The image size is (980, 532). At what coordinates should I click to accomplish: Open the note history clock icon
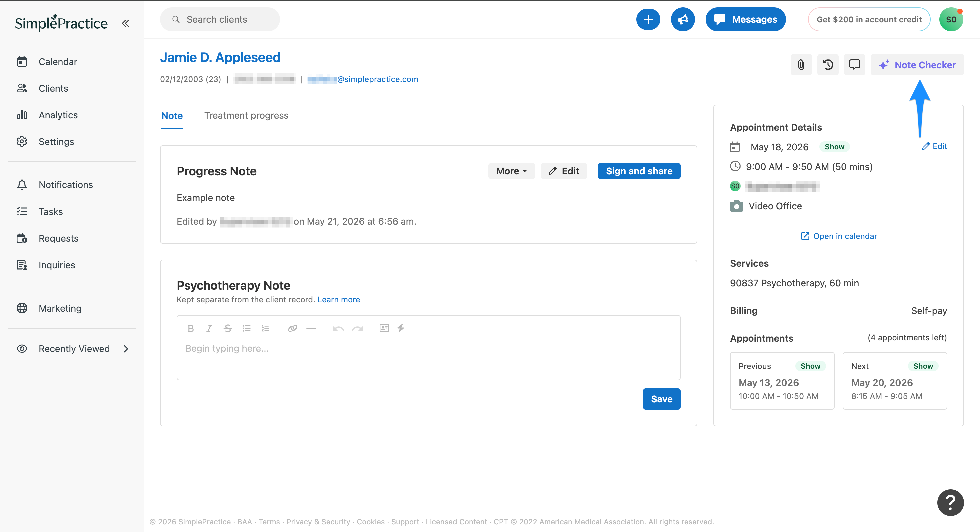(828, 64)
